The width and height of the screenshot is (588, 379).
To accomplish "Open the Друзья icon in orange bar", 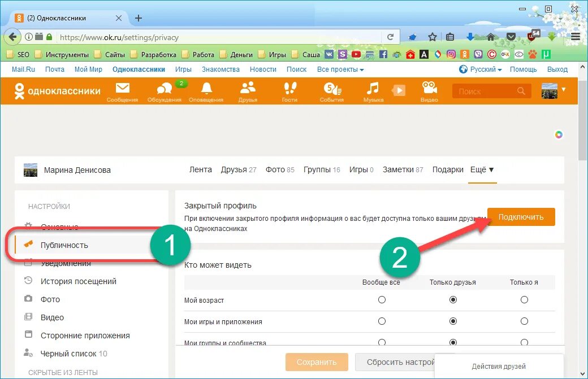I will click(248, 88).
